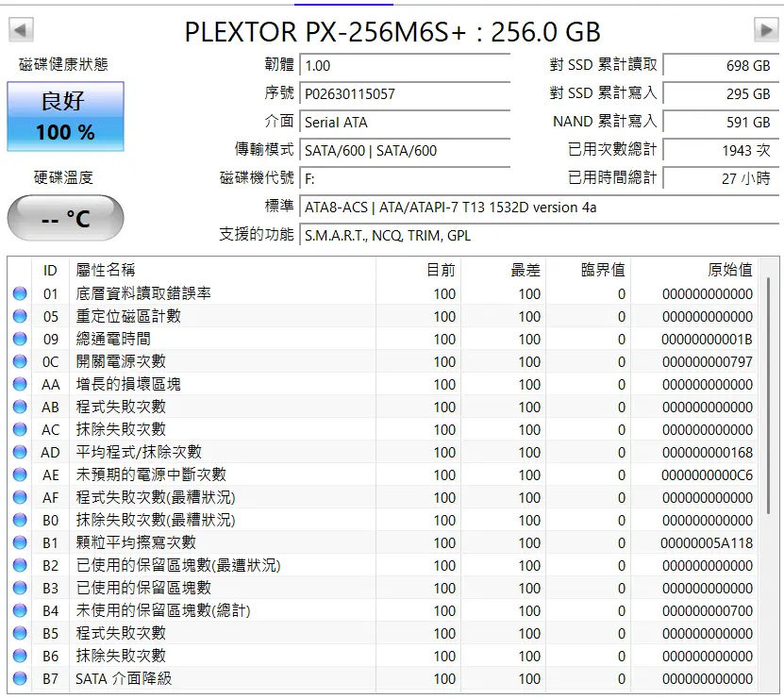Click the next disk arrow button
This screenshot has width=784, height=699.
point(766,30)
